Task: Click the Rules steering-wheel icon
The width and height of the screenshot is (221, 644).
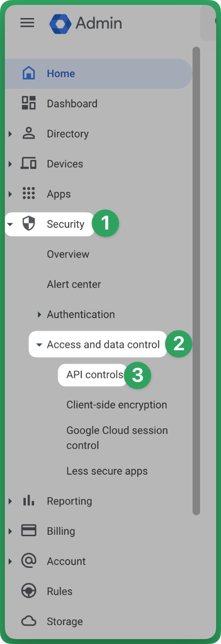Action: pos(29,591)
